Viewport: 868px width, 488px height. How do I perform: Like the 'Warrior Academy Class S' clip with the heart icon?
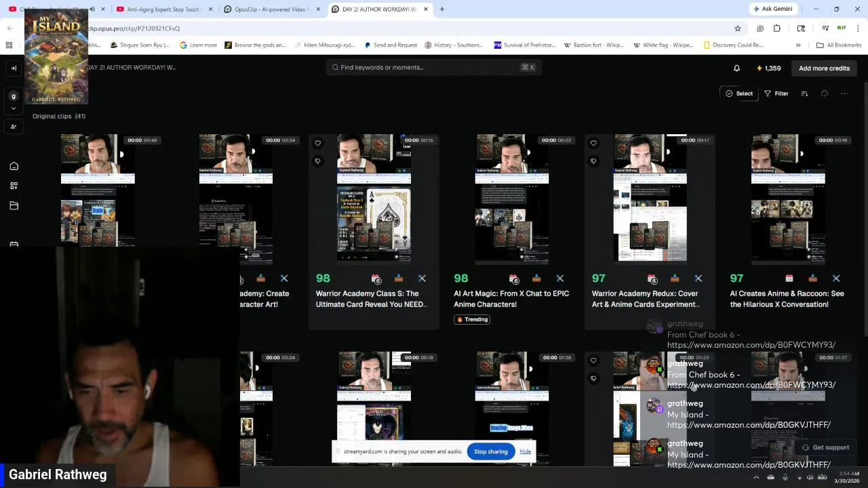click(x=318, y=143)
